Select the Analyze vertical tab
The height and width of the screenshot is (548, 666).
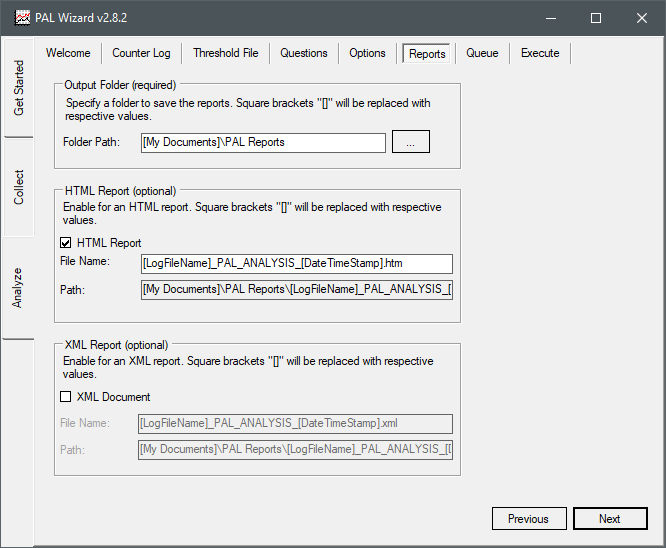[x=18, y=288]
